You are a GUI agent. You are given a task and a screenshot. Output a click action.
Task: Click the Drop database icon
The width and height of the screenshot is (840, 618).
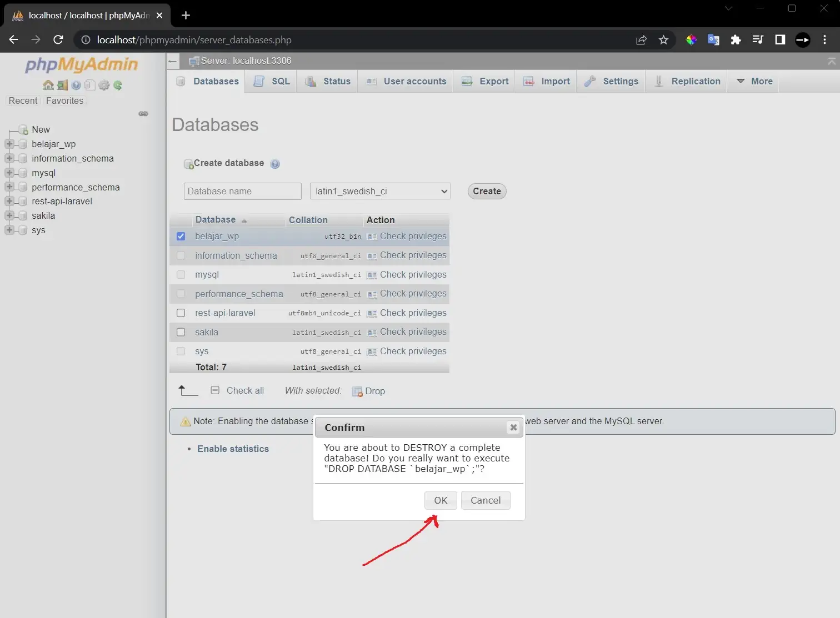pos(357,391)
